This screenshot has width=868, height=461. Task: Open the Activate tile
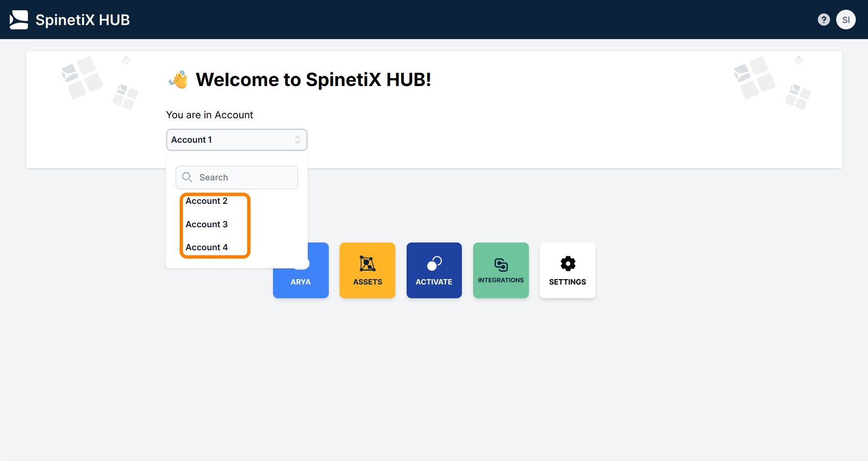434,270
